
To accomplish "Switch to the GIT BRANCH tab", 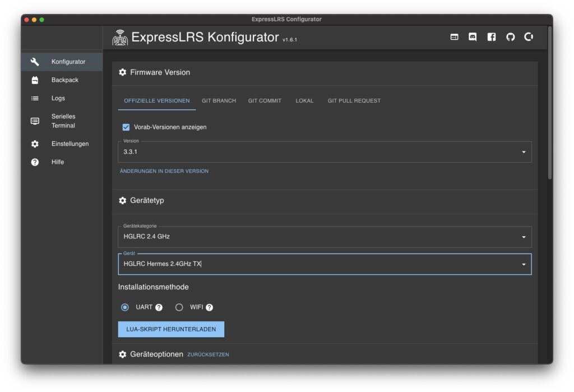I will pos(219,101).
